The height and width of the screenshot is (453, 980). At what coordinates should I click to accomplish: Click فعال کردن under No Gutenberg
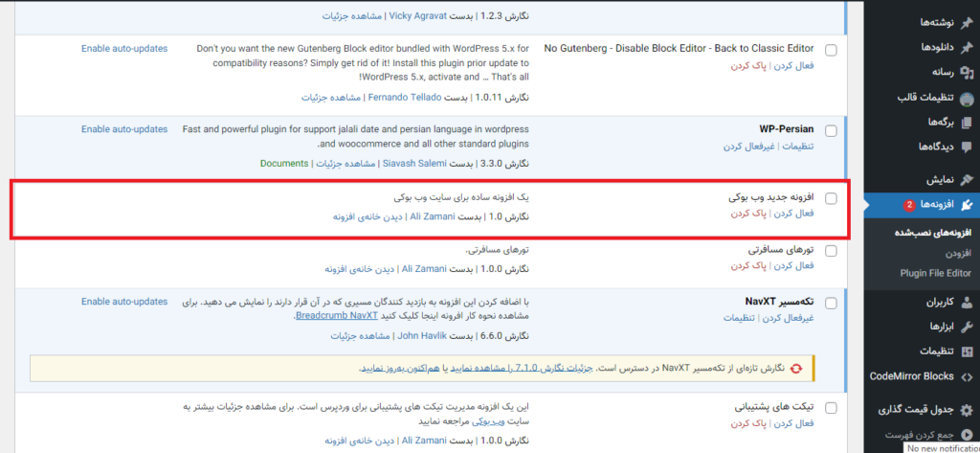tap(793, 65)
